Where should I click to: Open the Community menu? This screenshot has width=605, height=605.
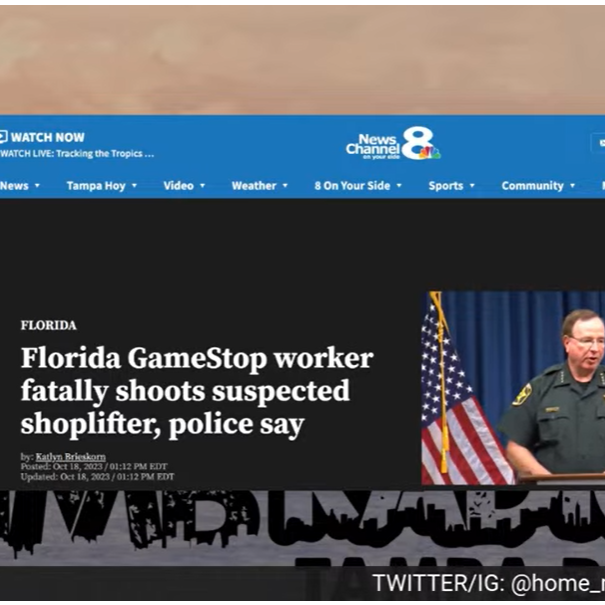[x=533, y=186]
